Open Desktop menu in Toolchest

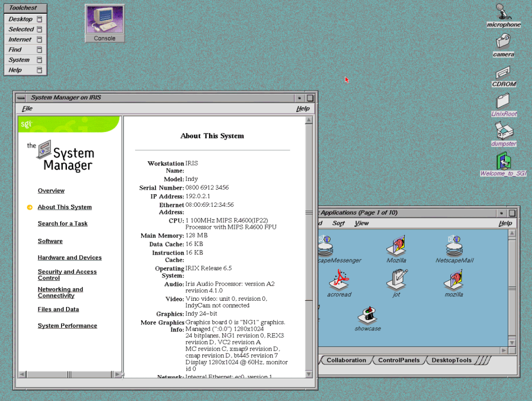click(25, 19)
